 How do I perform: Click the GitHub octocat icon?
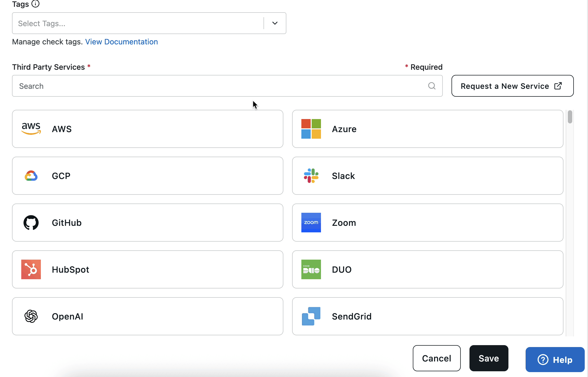(x=31, y=223)
